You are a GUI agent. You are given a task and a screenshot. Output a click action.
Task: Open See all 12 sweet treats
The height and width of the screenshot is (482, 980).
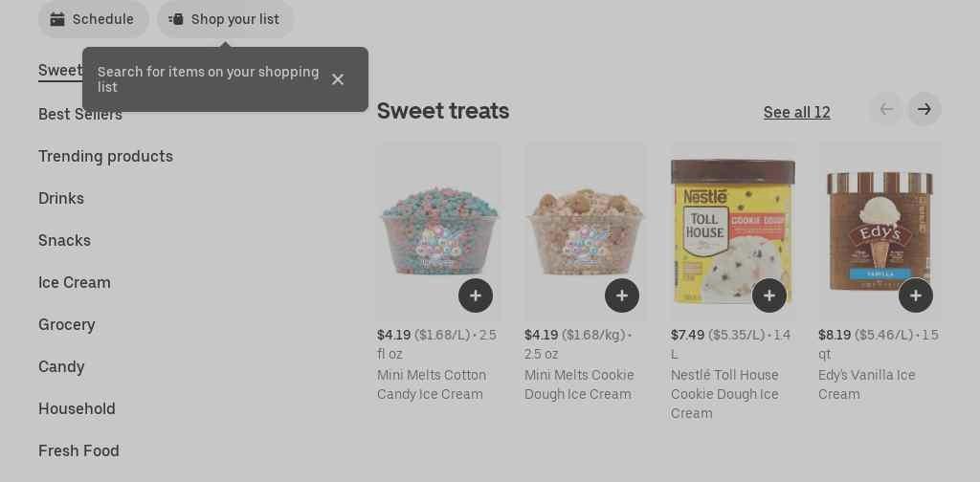click(796, 113)
